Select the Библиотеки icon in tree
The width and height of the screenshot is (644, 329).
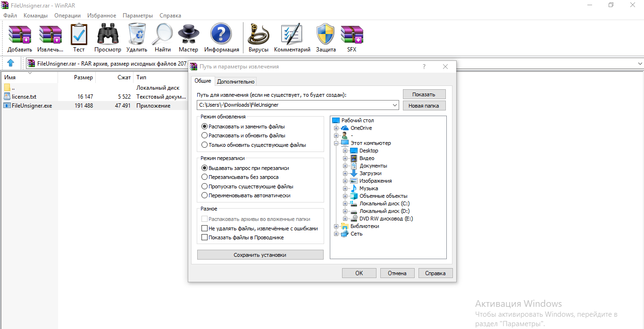click(345, 226)
